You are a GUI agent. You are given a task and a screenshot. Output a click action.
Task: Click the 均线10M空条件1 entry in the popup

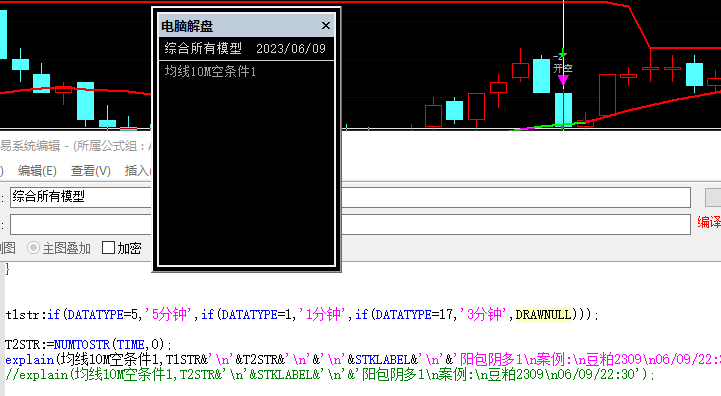point(210,71)
